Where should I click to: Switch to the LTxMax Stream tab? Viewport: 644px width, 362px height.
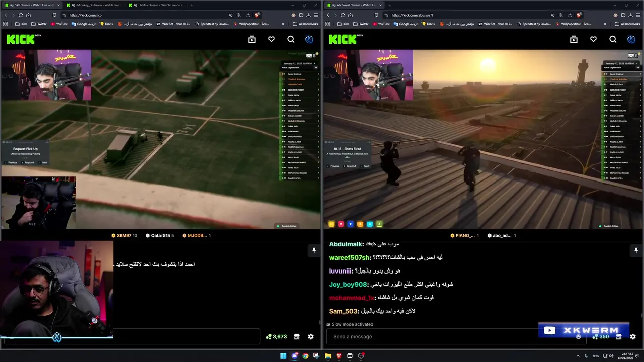click(157, 5)
